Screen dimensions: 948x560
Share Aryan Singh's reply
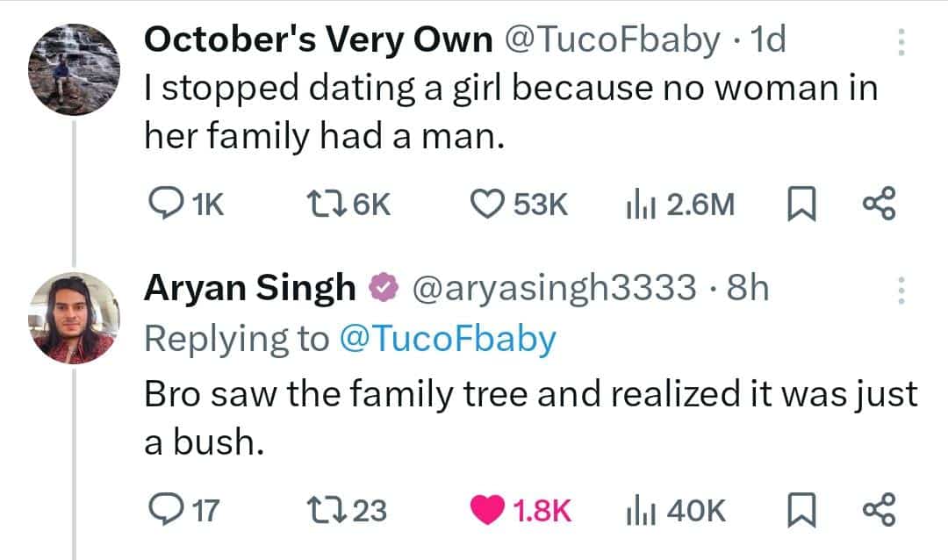point(878,509)
